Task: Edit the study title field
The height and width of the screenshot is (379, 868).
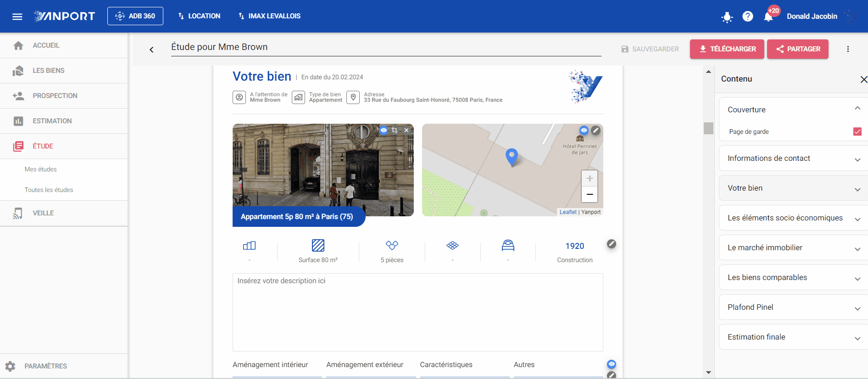Action: pyautogui.click(x=386, y=47)
